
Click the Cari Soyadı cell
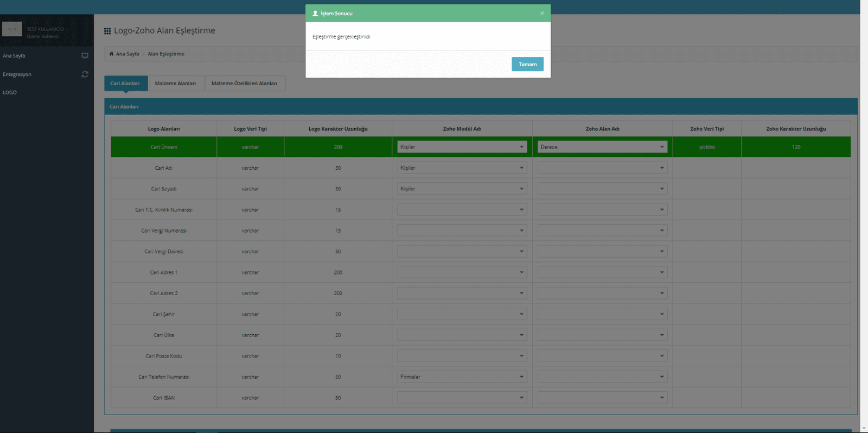click(164, 189)
